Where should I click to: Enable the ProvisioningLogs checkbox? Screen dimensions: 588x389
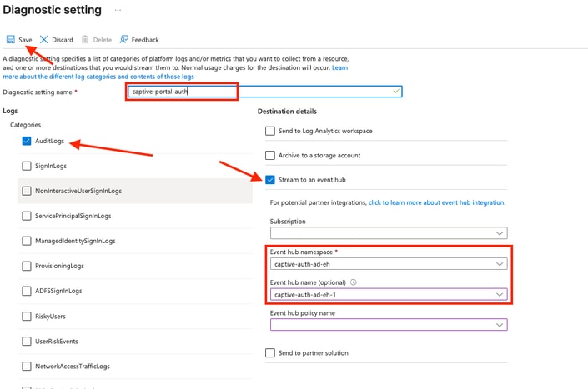coord(27,266)
